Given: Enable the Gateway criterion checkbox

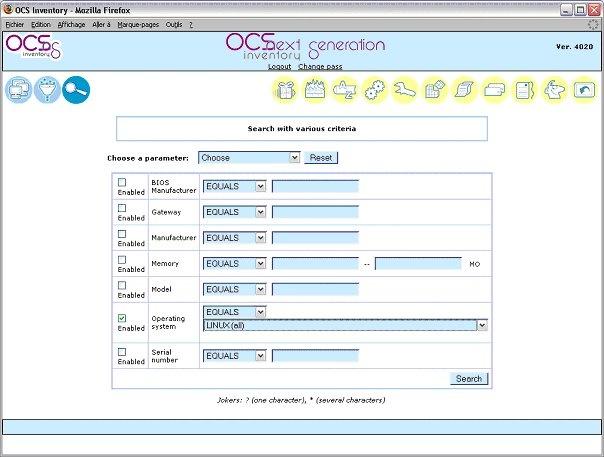Looking at the screenshot, I should tap(122, 208).
